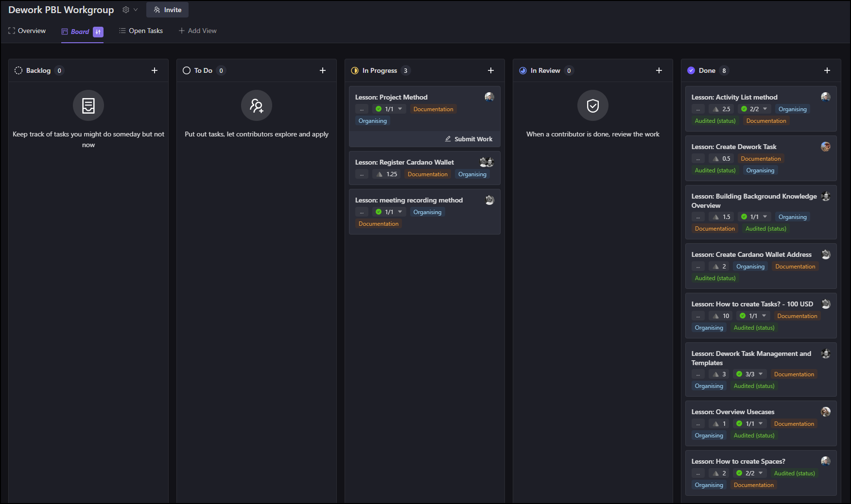Click Submit Work on Project Method card

pyautogui.click(x=469, y=139)
